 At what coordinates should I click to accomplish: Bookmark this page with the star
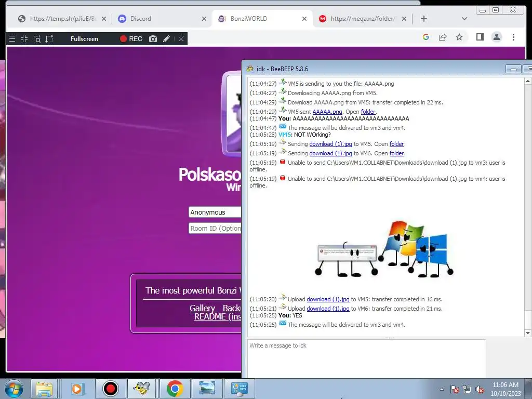[x=459, y=37]
